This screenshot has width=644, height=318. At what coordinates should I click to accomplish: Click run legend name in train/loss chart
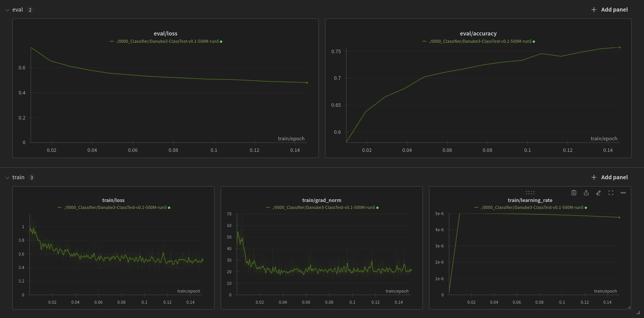[x=116, y=207]
